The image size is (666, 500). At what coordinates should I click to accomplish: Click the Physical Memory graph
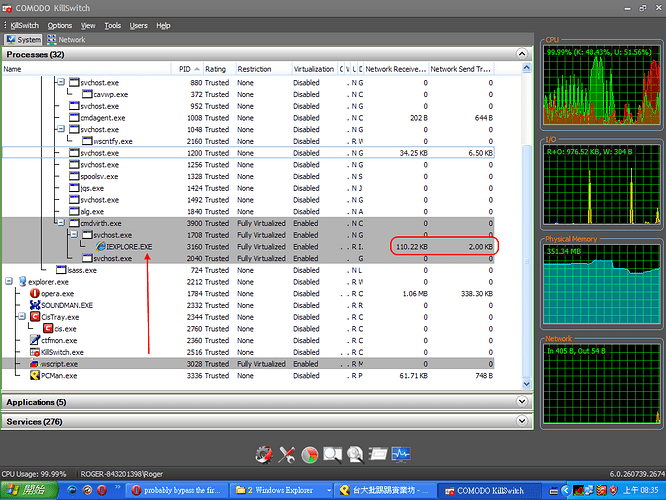point(602,285)
